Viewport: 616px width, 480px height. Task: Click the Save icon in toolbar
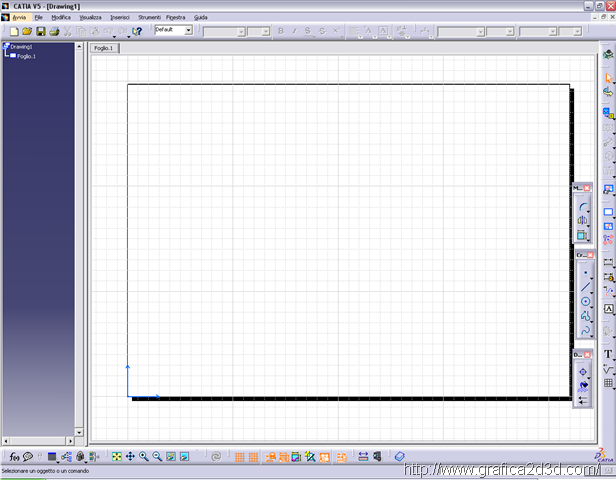click(x=41, y=31)
